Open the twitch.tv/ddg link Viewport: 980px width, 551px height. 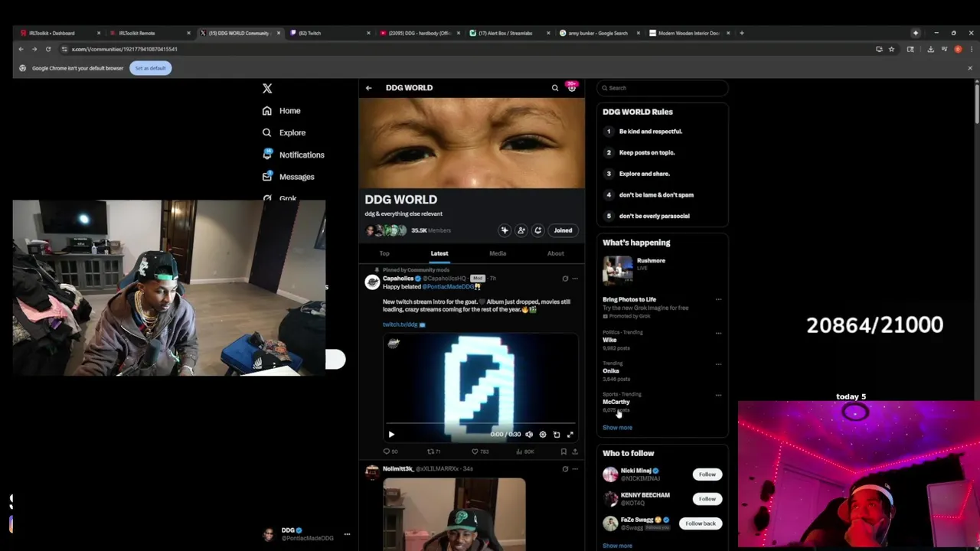[400, 324]
